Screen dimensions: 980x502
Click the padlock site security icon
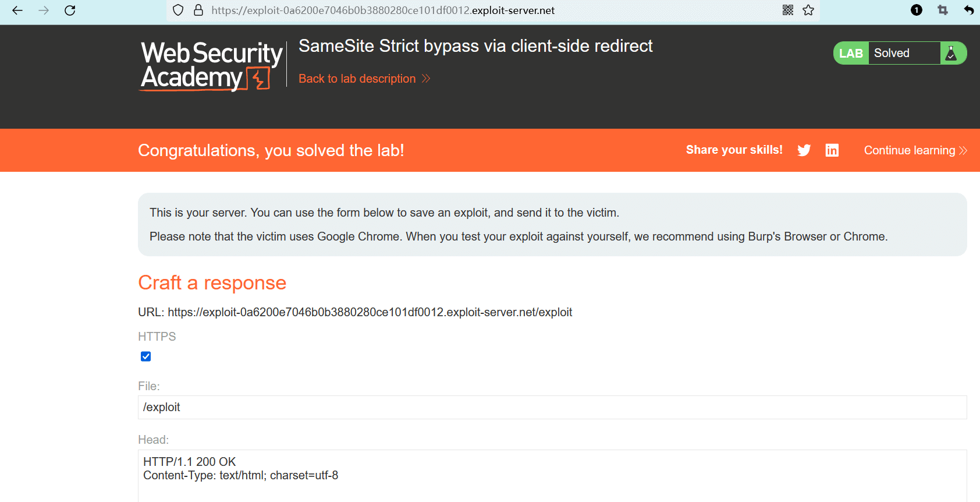click(198, 10)
